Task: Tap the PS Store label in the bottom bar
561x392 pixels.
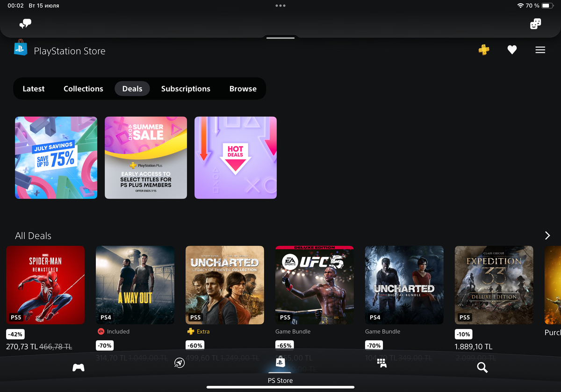Action: coord(280,380)
